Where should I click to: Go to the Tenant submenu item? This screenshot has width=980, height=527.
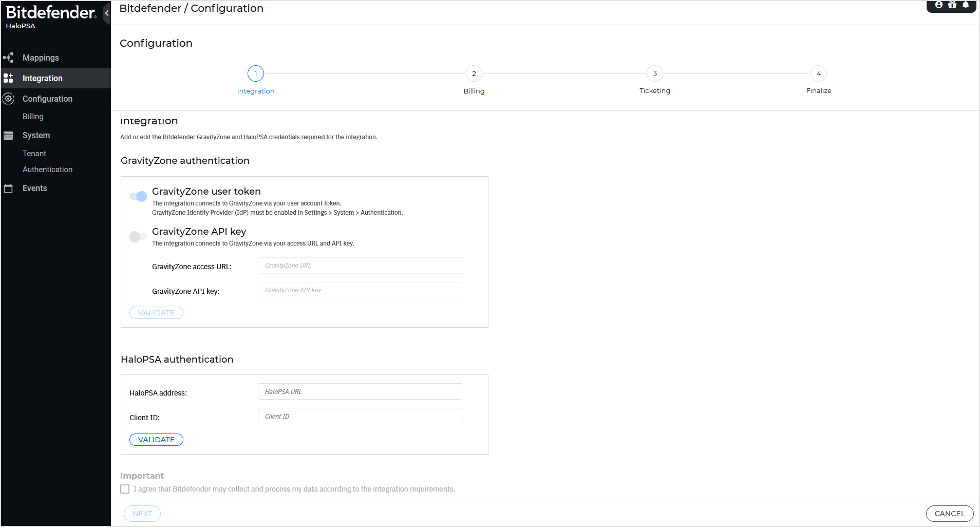[x=34, y=154]
